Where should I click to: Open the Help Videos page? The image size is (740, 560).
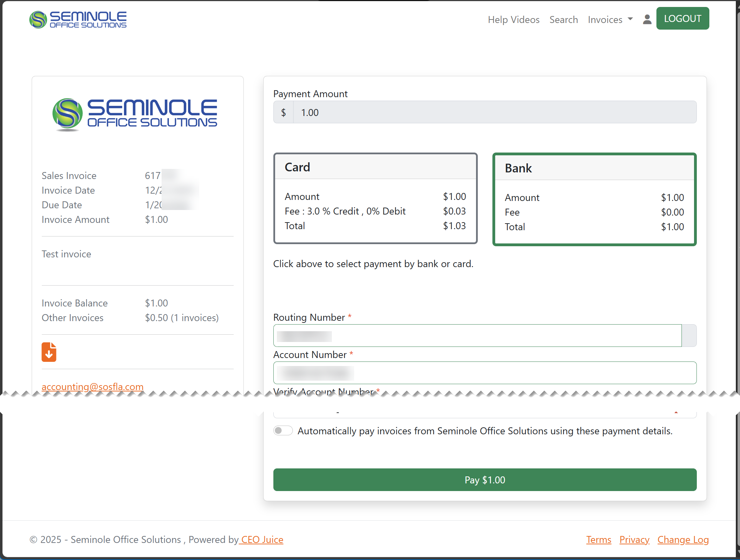[x=513, y=20]
